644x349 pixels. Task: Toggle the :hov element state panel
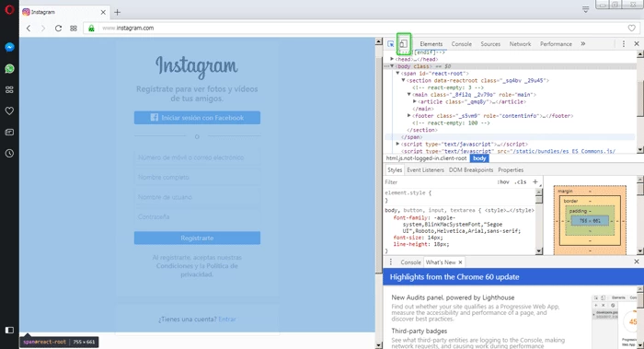pyautogui.click(x=503, y=182)
